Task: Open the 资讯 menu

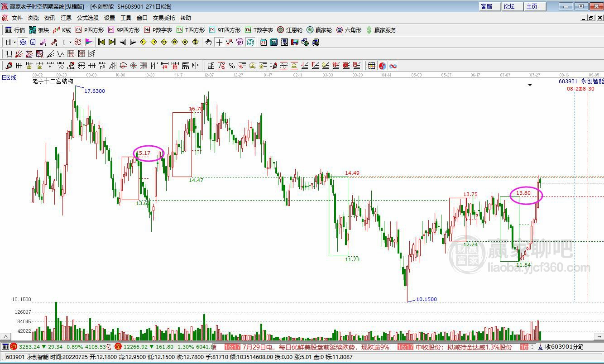Action: click(50, 18)
